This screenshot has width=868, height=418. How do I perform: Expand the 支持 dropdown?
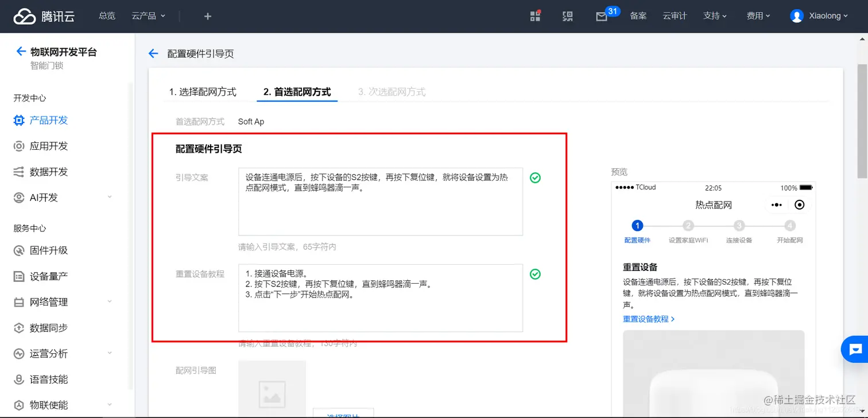tap(715, 16)
